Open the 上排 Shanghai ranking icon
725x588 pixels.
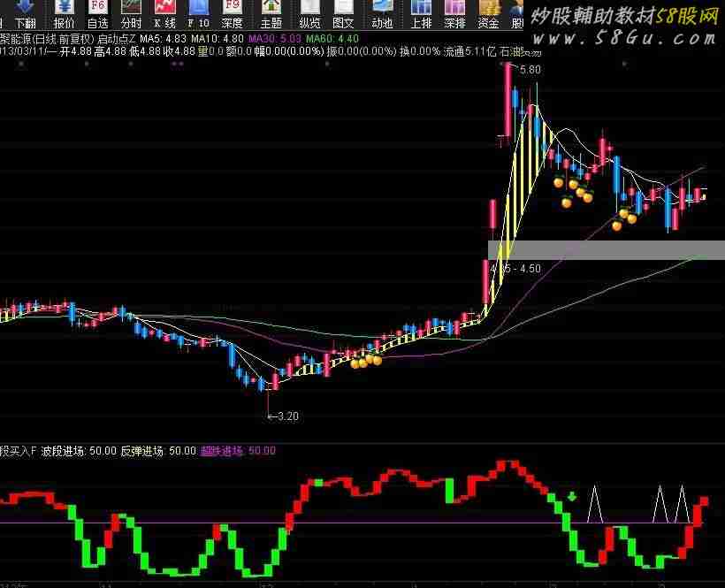[x=421, y=14]
